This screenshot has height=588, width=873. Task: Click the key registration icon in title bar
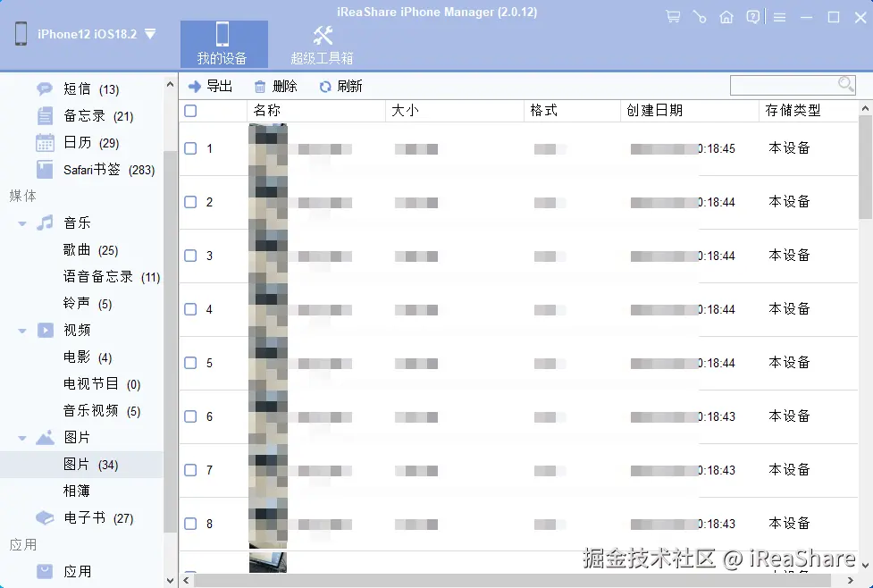tap(700, 16)
